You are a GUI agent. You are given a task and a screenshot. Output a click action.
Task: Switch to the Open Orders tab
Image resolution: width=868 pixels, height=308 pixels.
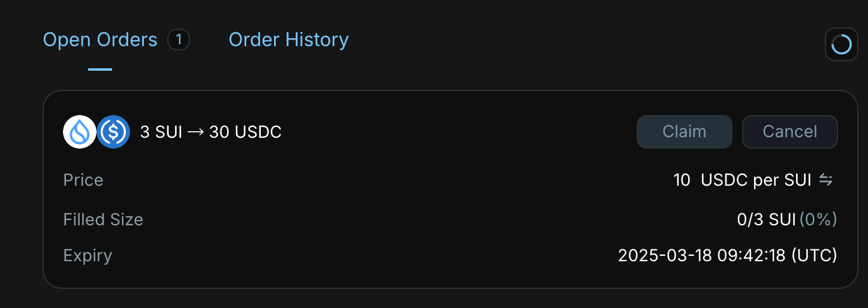click(100, 40)
